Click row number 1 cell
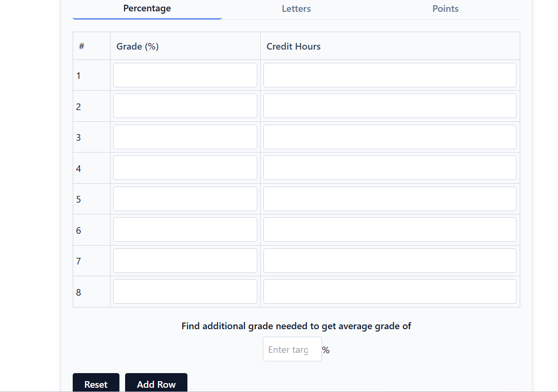 click(x=92, y=75)
